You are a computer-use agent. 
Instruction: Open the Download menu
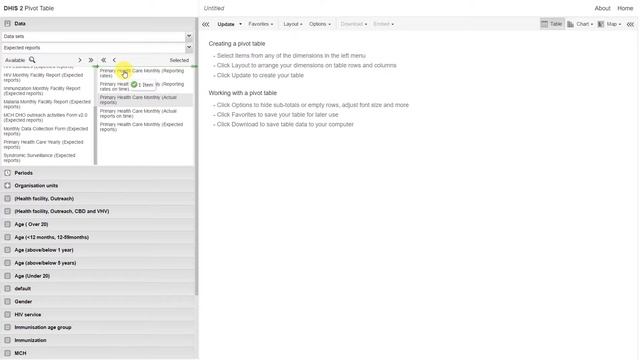pyautogui.click(x=353, y=24)
